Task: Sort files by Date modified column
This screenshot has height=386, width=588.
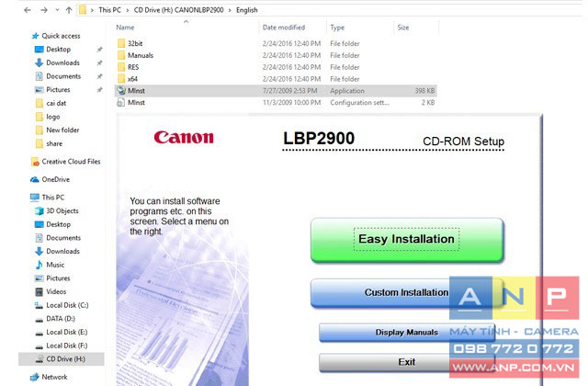Action: (x=284, y=28)
